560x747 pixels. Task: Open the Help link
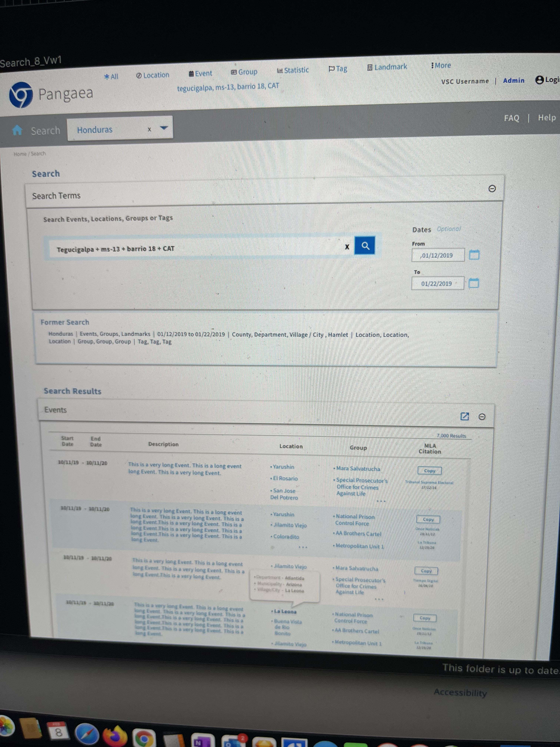(x=547, y=117)
